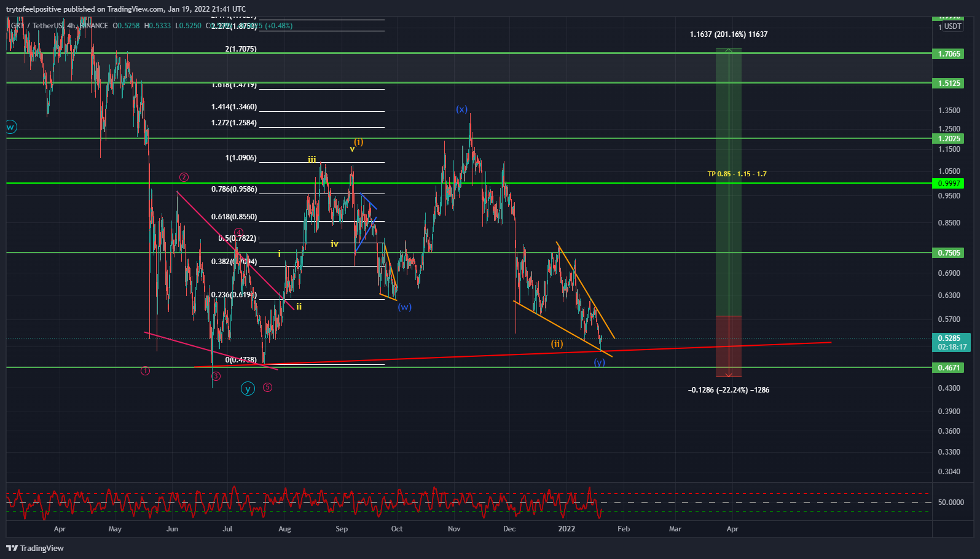Click the 1.414(1.3460) Fibonacci level label
980x559 pixels.
pos(234,107)
